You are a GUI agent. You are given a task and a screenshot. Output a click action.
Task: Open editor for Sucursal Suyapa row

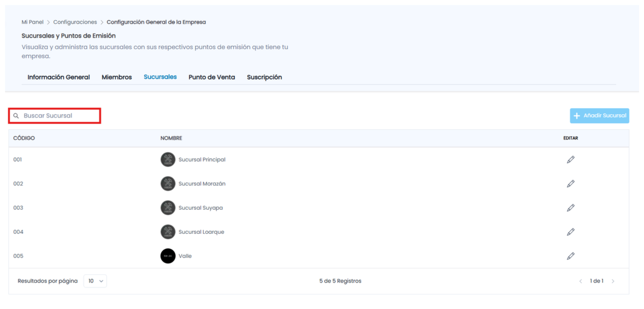point(571,208)
